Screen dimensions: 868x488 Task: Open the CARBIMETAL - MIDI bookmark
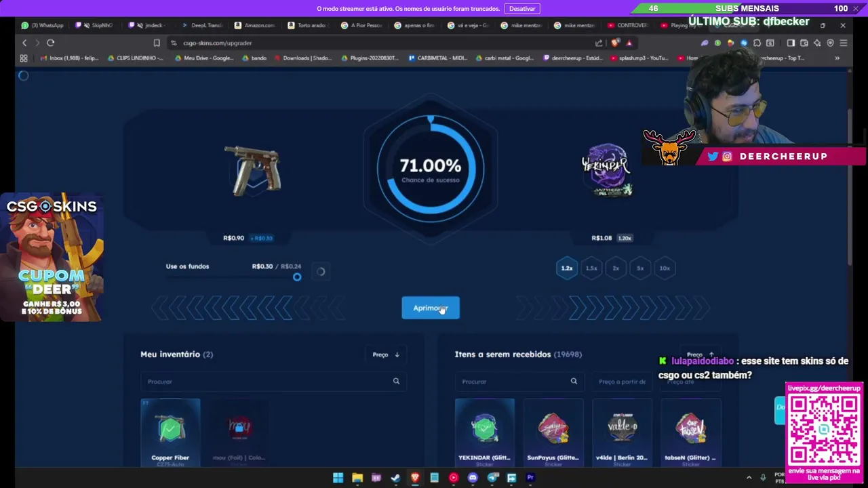pos(437,58)
